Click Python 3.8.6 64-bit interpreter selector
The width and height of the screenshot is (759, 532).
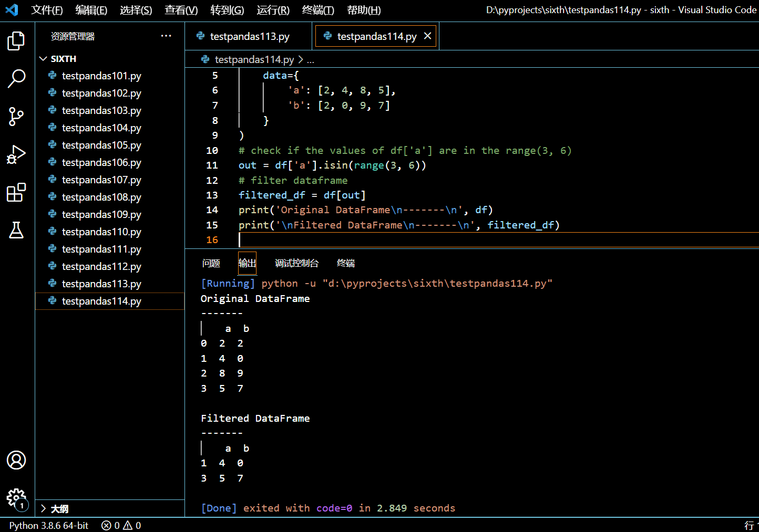[49, 525]
